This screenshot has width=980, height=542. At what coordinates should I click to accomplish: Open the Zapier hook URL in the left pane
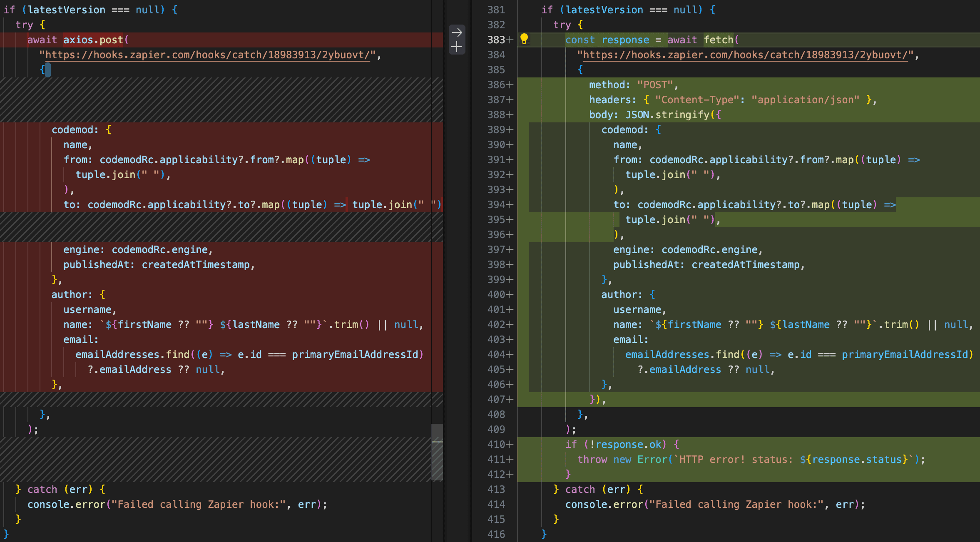[x=207, y=55]
